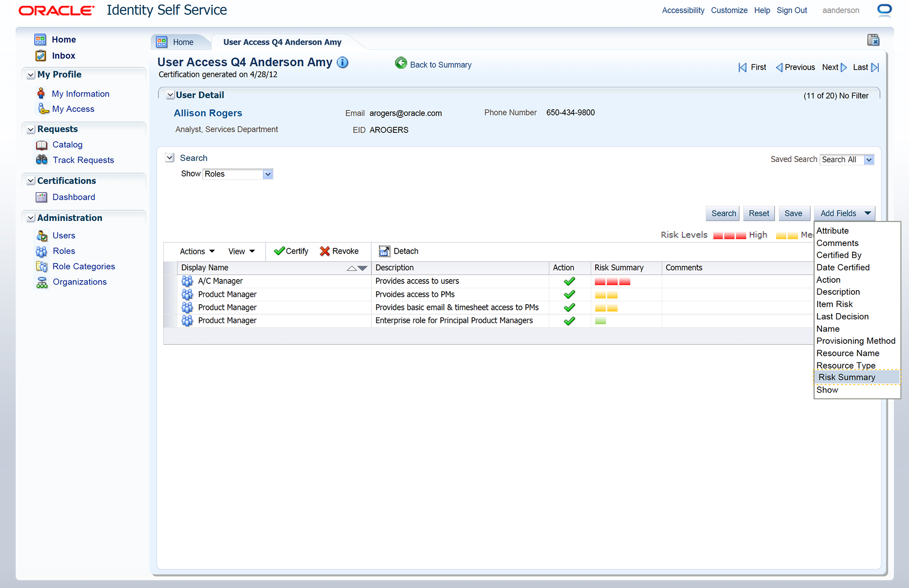Screen dimensions: 909x588
Task: Select User Access Q4 Anderson Amy tab
Action: pyautogui.click(x=282, y=42)
